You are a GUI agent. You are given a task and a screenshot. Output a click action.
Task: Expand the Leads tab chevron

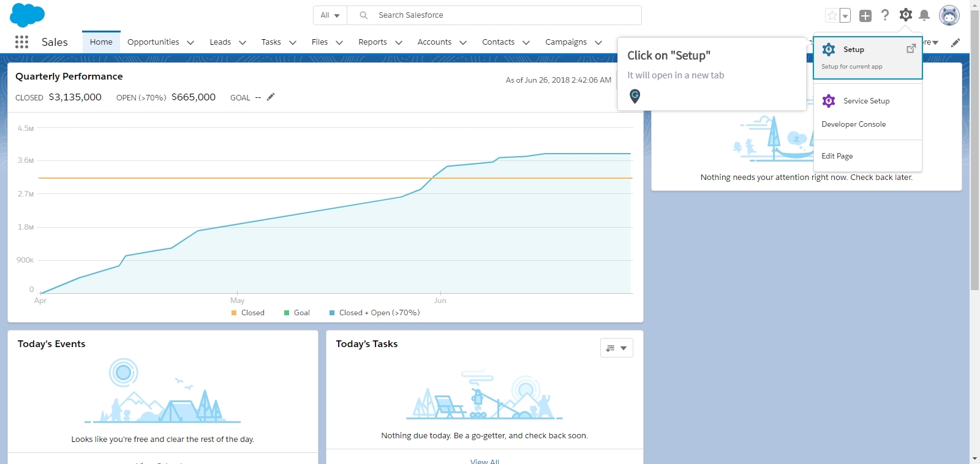[243, 43]
